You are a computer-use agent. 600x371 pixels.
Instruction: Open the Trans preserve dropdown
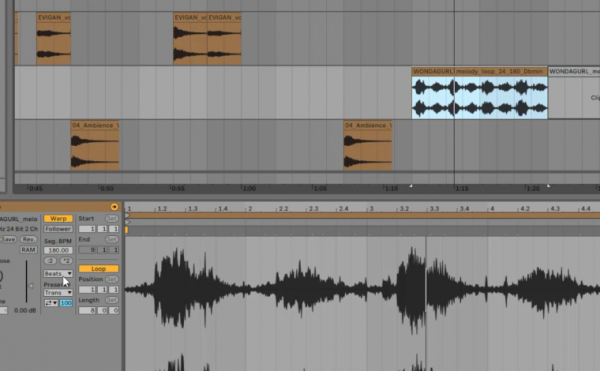58,293
